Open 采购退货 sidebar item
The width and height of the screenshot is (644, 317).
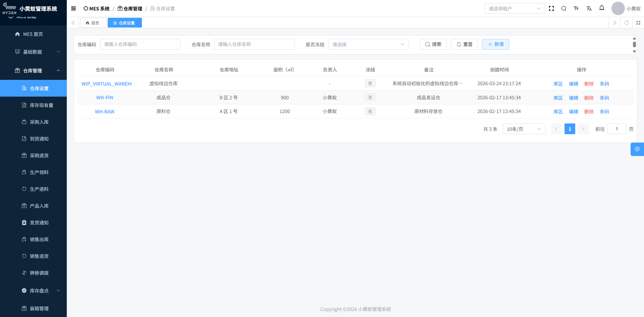[x=33, y=156]
